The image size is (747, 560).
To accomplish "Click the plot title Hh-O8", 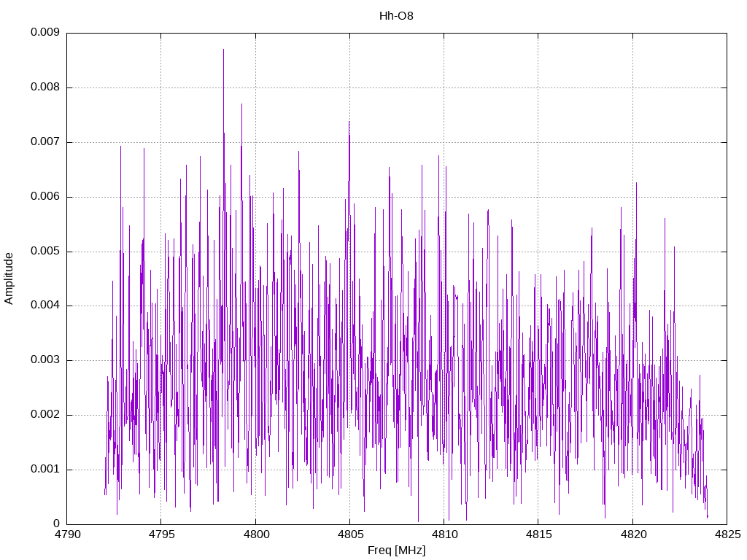I will click(x=396, y=16).
